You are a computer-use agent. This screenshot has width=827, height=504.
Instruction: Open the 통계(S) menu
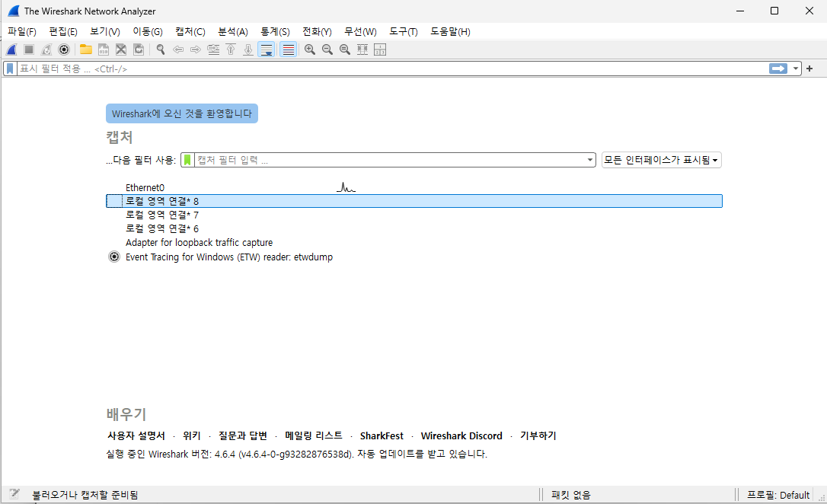275,32
